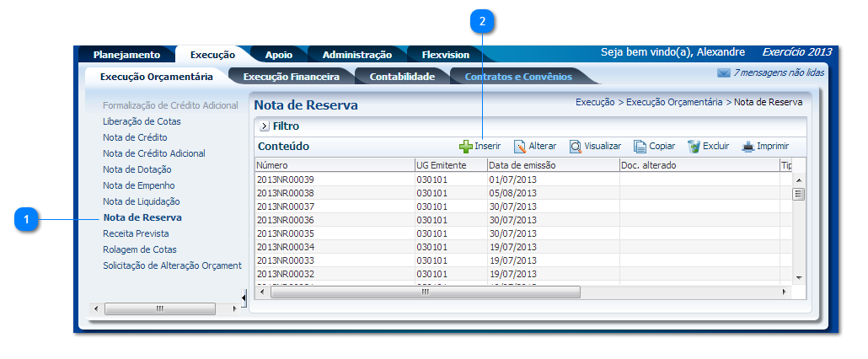Click the green plus Inserir icon
868x359 pixels.
tap(466, 147)
